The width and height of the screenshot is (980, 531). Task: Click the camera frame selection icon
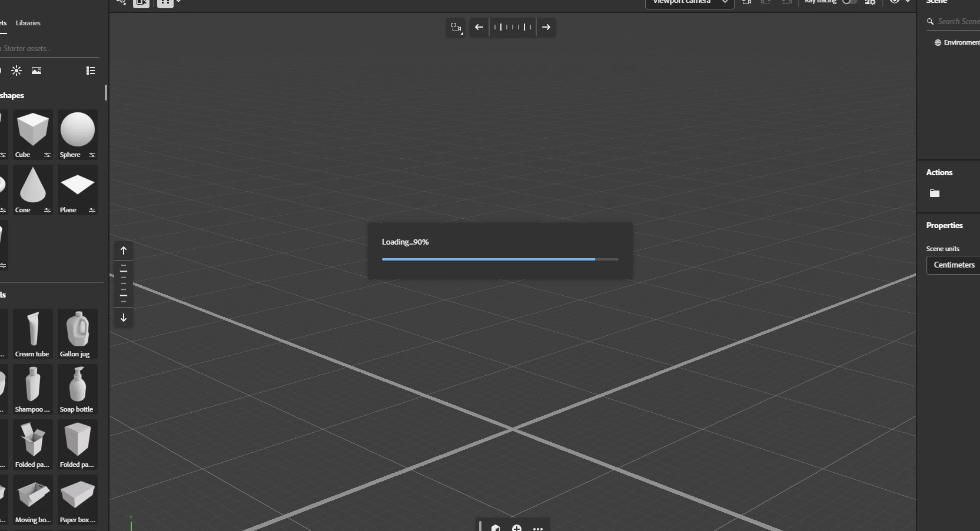coord(456,27)
